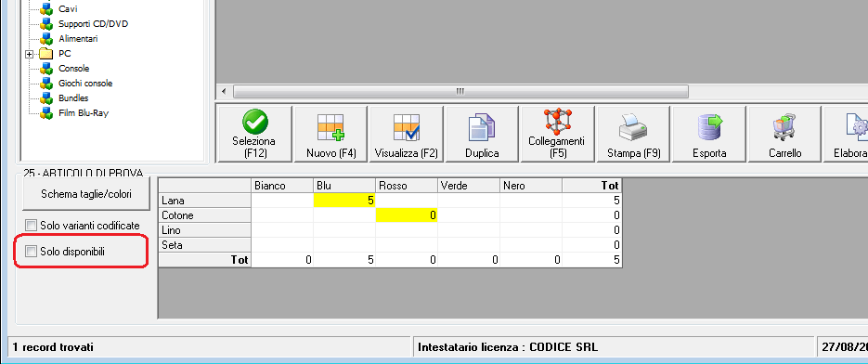
Task: Select Alimentari category
Action: (78, 39)
